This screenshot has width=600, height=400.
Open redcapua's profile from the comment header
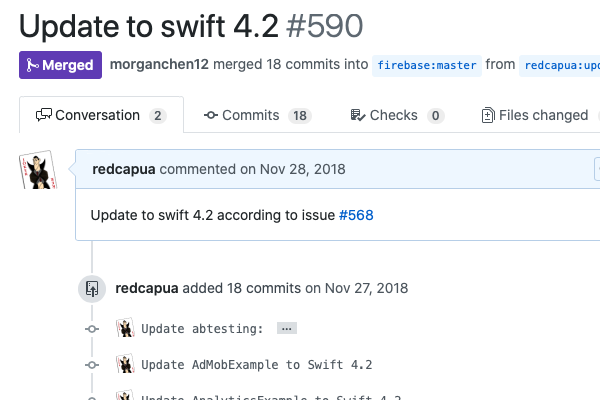(x=123, y=169)
